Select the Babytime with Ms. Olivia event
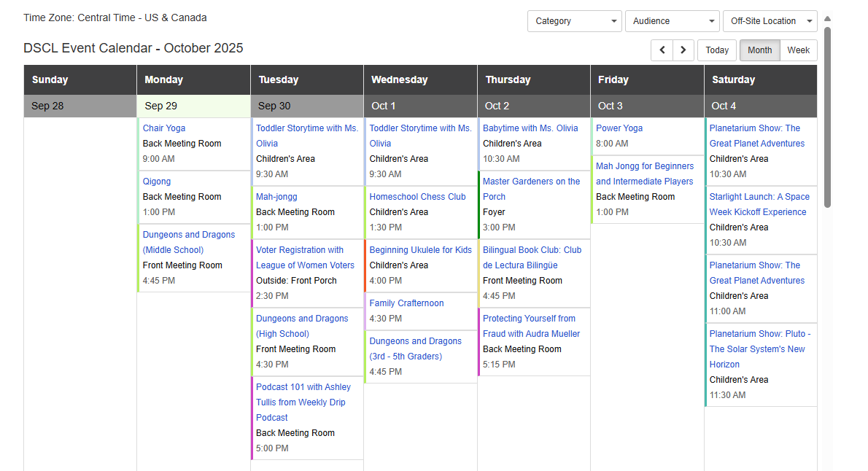The image size is (868, 471). pyautogui.click(x=531, y=128)
